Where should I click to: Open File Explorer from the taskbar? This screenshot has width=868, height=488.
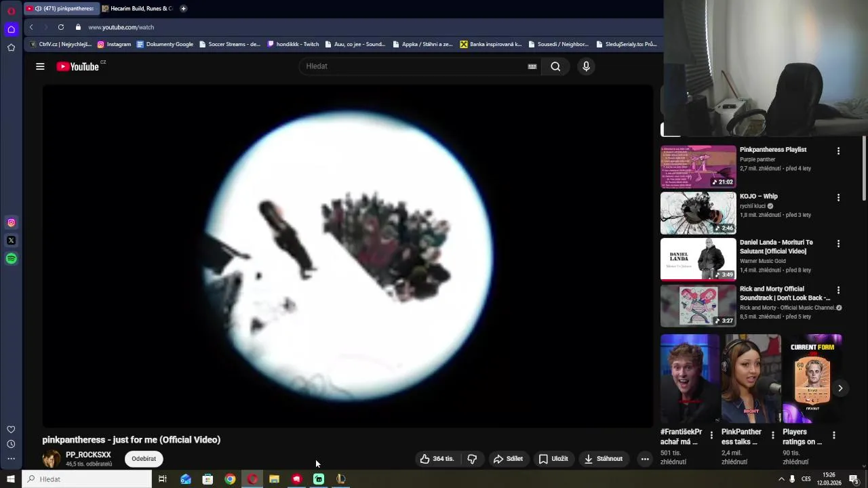[274, 479]
